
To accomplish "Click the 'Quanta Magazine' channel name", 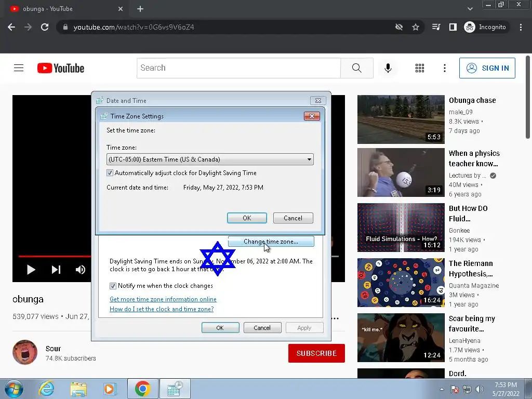I will [x=474, y=285].
